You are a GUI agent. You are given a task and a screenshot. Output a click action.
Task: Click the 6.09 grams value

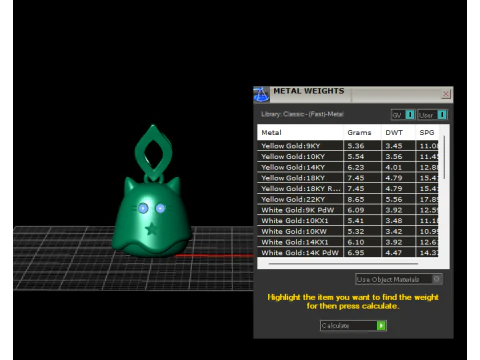point(356,210)
